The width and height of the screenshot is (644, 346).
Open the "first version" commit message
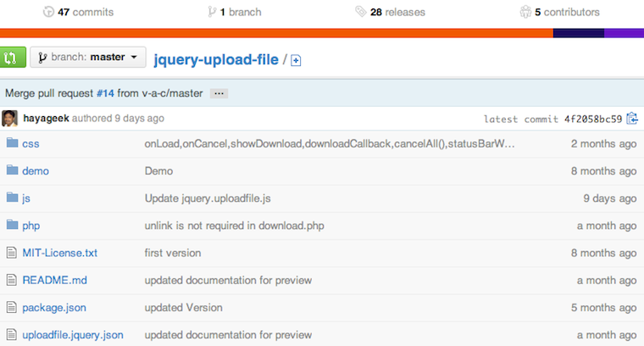173,253
